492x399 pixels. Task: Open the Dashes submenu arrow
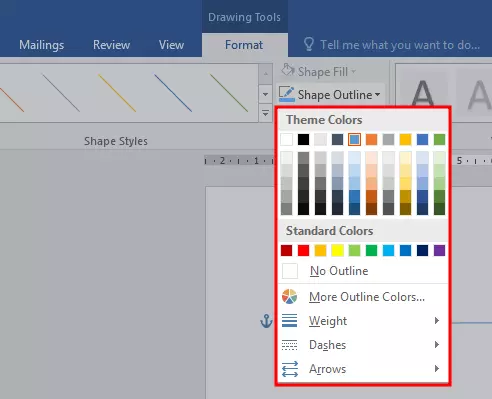[437, 344]
